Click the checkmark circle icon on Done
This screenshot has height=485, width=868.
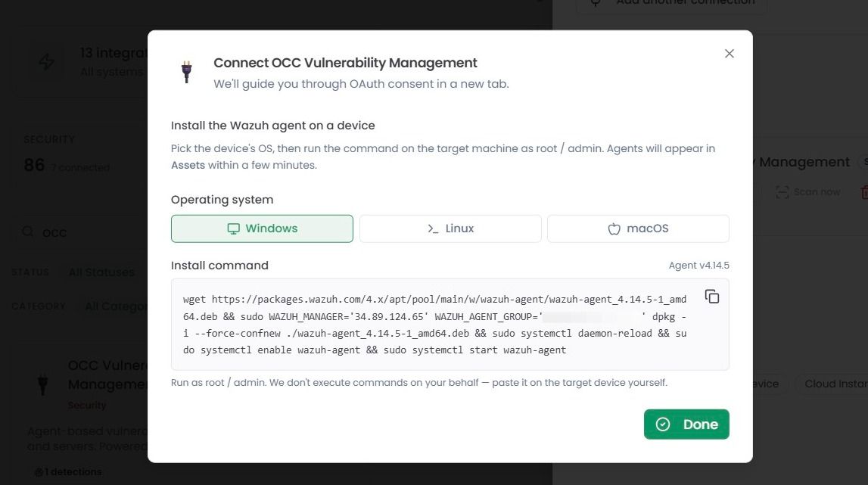click(663, 424)
